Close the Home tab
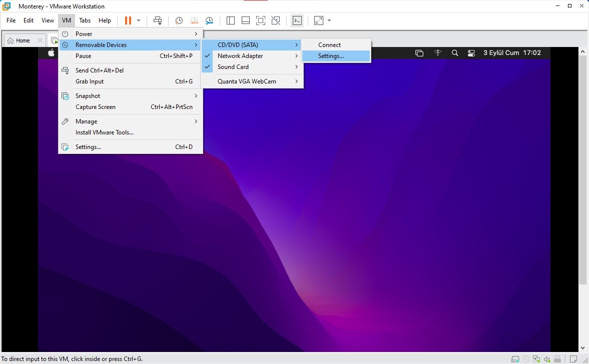The height and width of the screenshot is (364, 589). coord(40,40)
